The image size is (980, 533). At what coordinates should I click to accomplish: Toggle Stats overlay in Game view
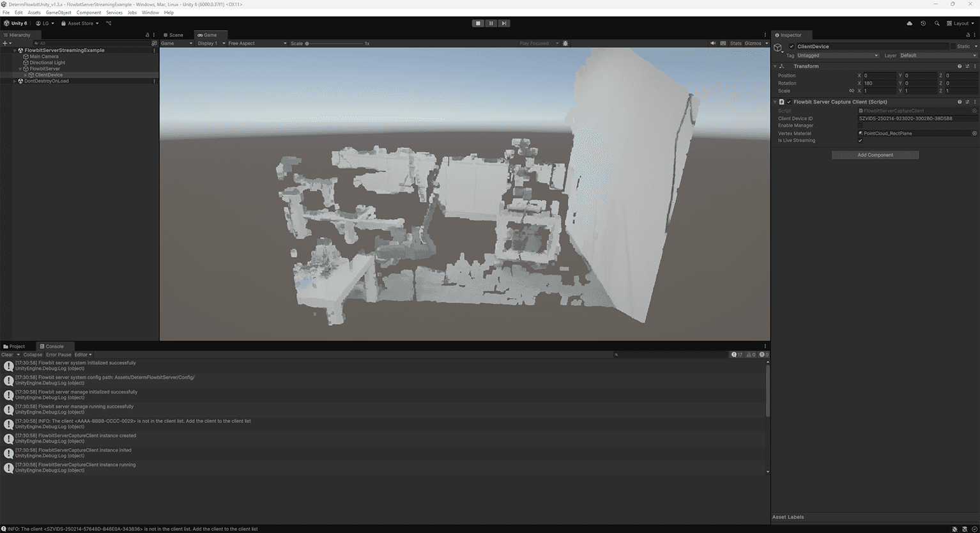pyautogui.click(x=736, y=43)
